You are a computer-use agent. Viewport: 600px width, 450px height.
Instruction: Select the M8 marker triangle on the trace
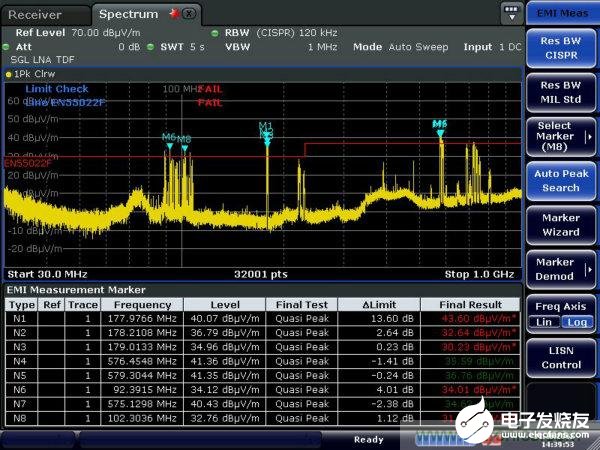tap(184, 149)
